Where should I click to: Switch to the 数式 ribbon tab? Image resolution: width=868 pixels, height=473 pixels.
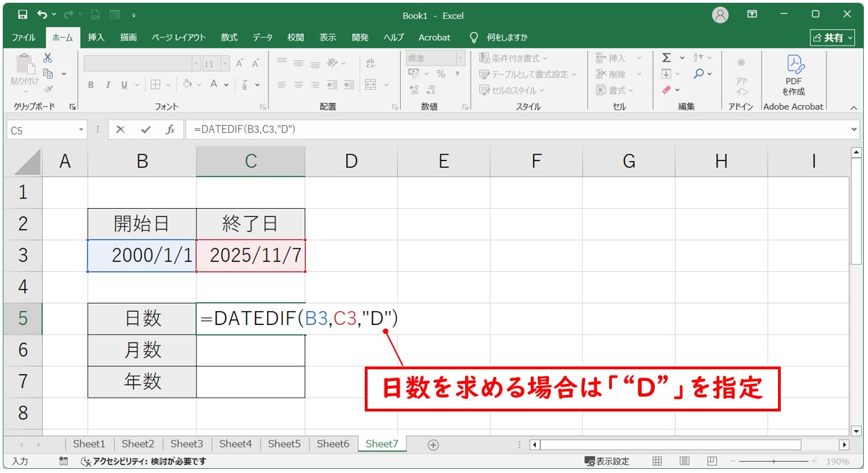(228, 37)
